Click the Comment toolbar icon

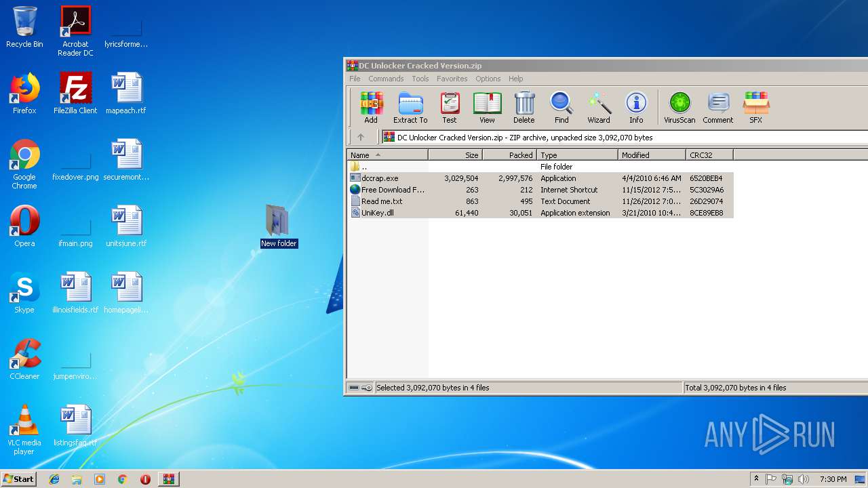[x=717, y=107]
